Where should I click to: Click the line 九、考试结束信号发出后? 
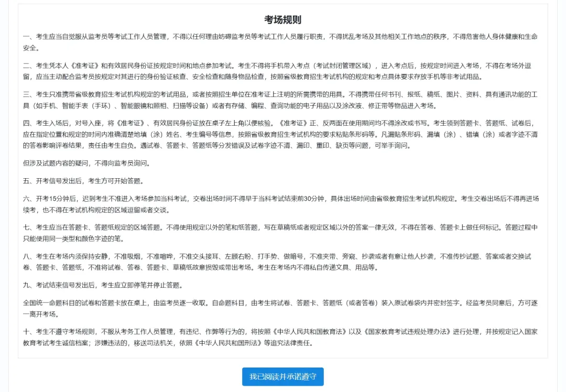coord(104,285)
